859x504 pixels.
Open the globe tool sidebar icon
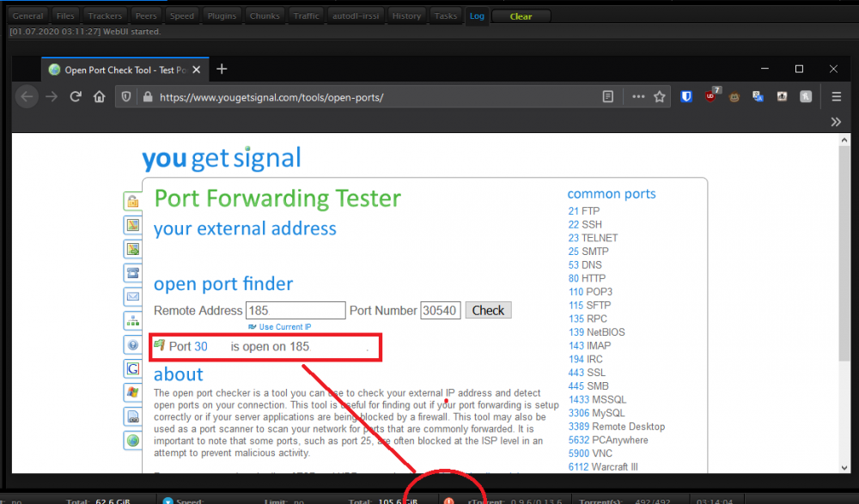coord(132,440)
